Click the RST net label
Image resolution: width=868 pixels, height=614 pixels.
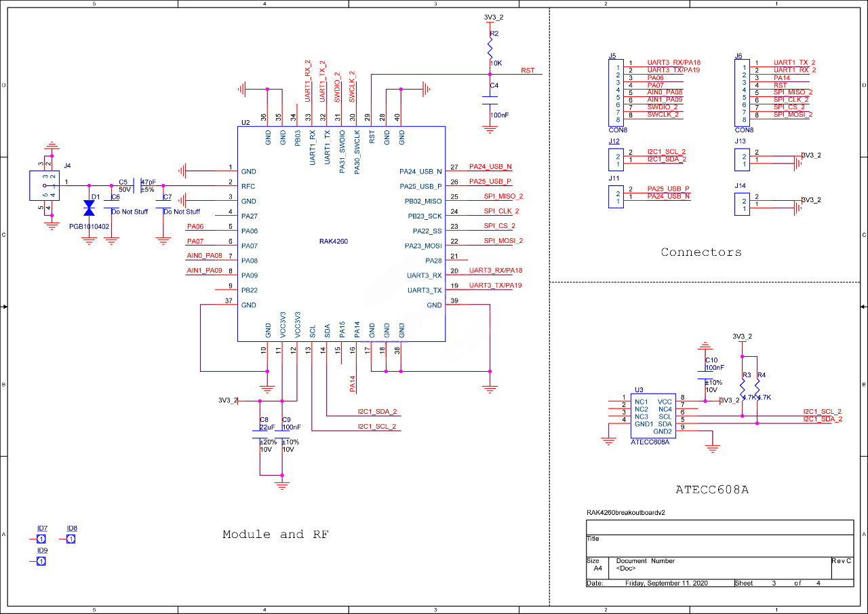527,71
